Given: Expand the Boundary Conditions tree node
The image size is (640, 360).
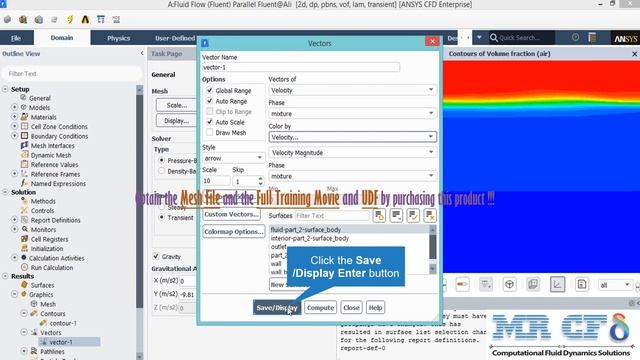Looking at the screenshot, I should [15, 136].
